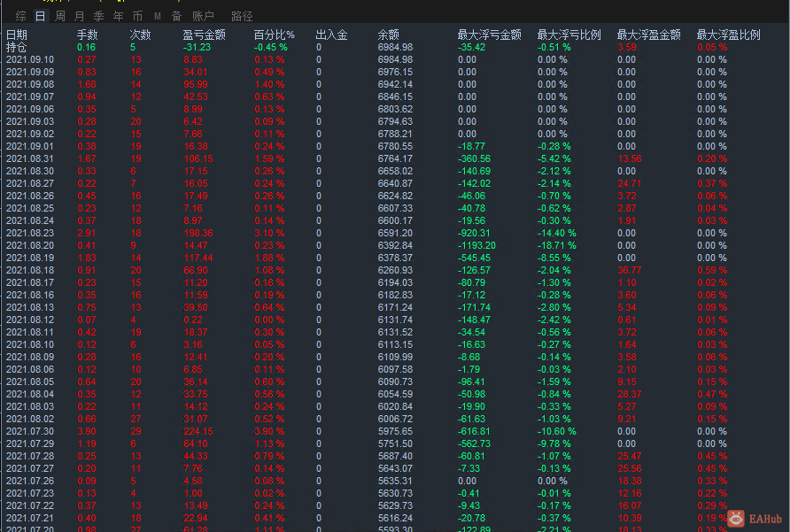Open the 币 currency tab
The width and height of the screenshot is (790, 532).
(x=137, y=17)
